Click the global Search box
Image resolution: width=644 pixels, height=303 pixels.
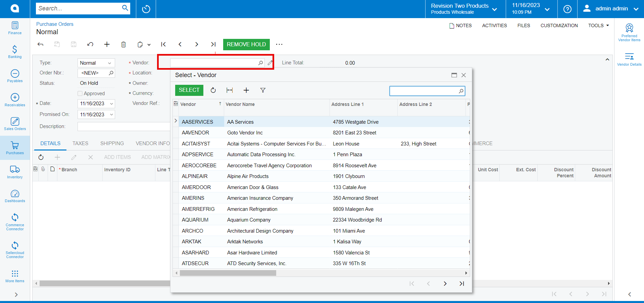point(83,8)
